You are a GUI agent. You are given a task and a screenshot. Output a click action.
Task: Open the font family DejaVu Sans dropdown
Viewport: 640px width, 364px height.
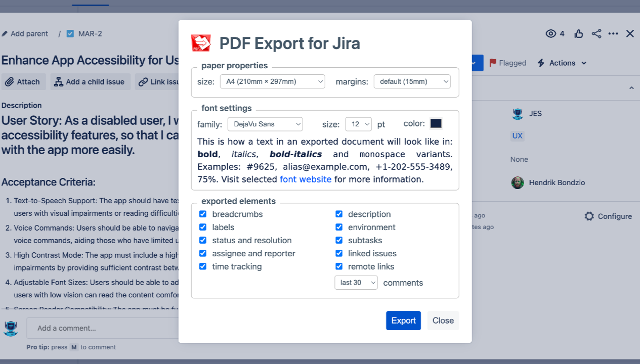[265, 124]
